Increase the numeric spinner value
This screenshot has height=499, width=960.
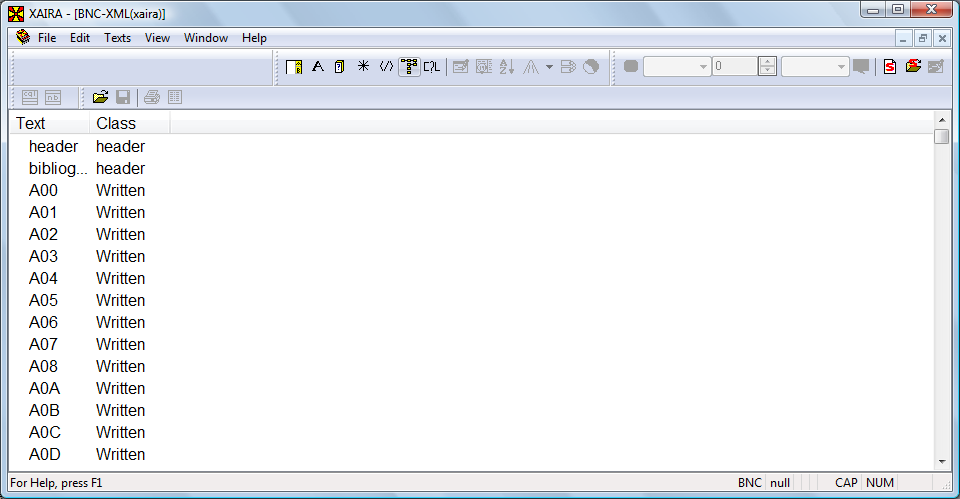[767, 61]
